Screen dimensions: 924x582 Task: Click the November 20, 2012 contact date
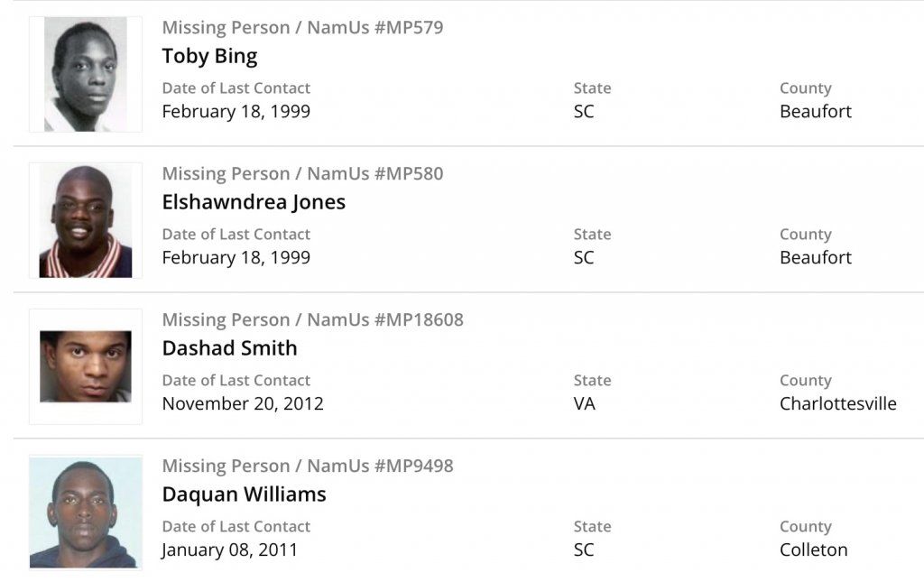point(242,403)
